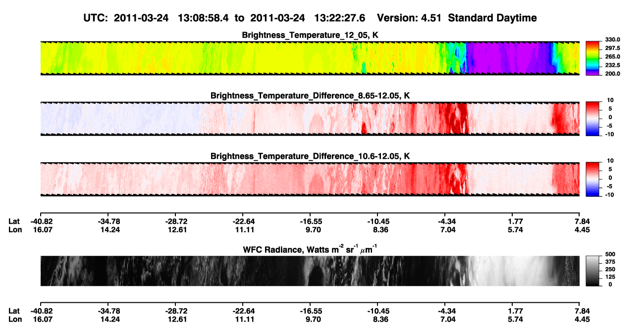Image resolution: width=644 pixels, height=330 pixels.
Task: Click longitude 16.07 on the upper axis
Action: pos(43,230)
